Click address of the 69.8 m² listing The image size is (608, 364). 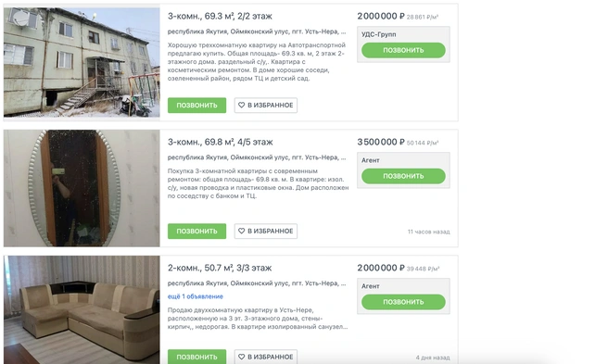click(257, 157)
